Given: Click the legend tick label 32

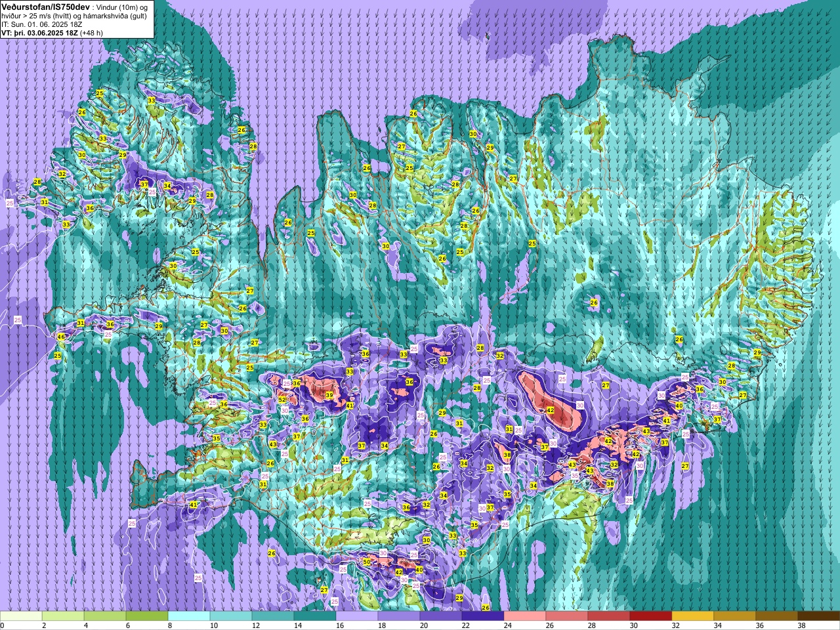Looking at the screenshot, I should tap(675, 625).
